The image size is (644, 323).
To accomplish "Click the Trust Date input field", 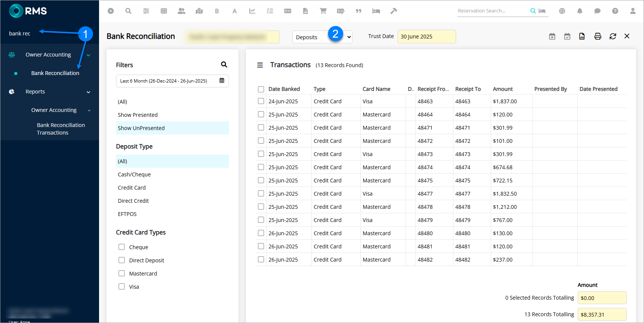I will [426, 37].
